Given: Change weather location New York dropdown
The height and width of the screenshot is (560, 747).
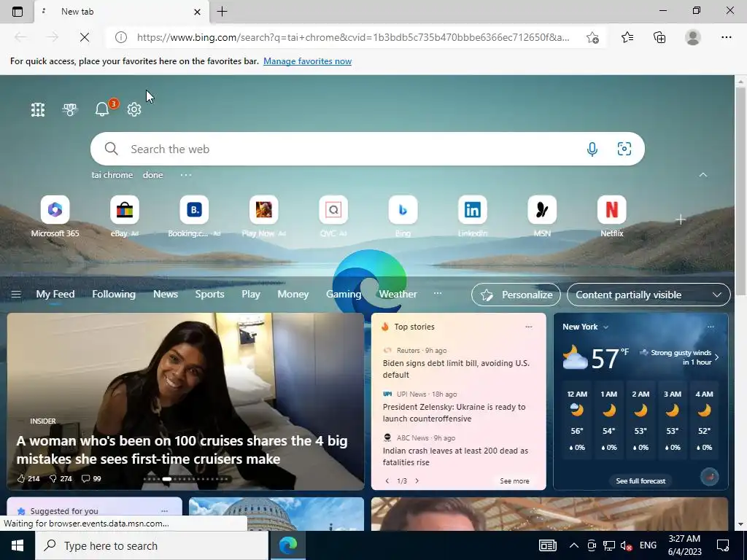Looking at the screenshot, I should (586, 327).
